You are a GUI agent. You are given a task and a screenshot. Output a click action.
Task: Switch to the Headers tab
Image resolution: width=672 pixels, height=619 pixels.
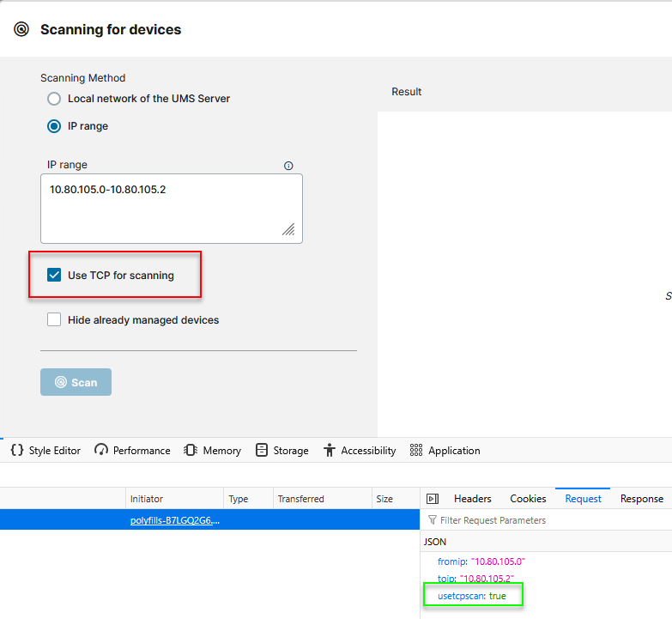(x=472, y=499)
